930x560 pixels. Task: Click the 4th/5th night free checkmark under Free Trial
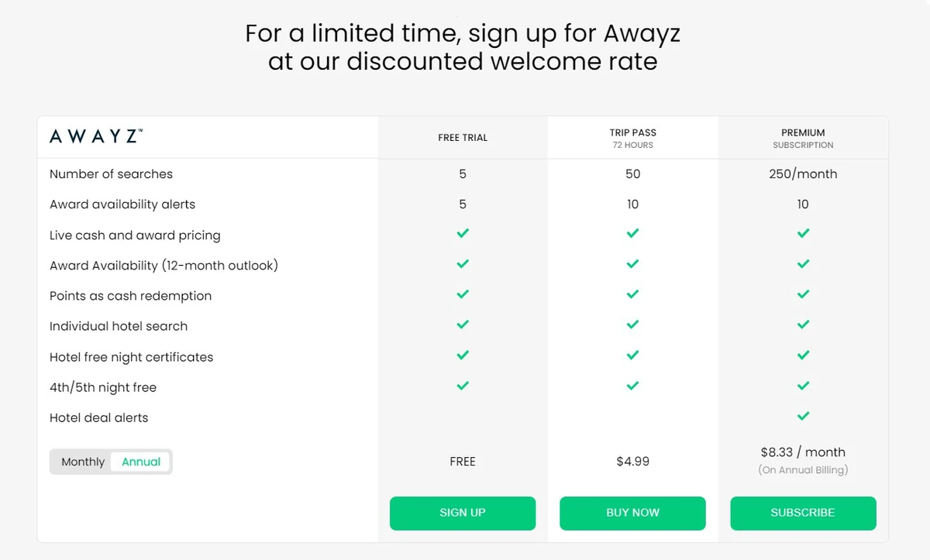(463, 386)
